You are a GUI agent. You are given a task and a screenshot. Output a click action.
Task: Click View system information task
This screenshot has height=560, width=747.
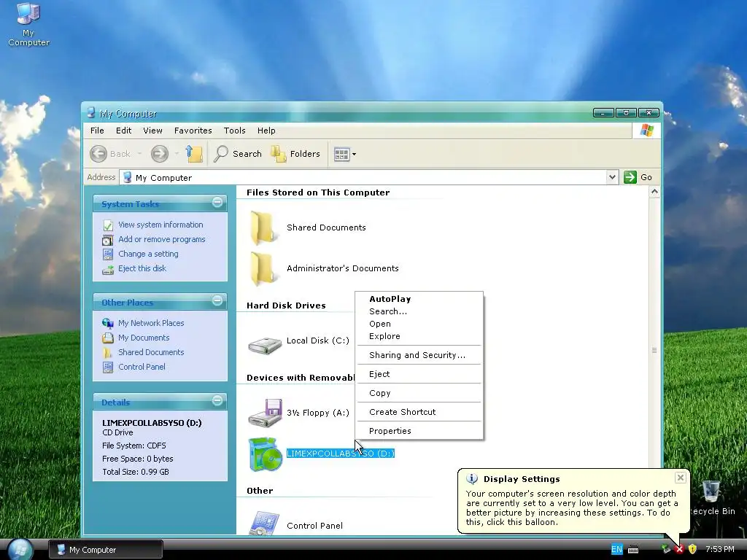[x=160, y=225]
